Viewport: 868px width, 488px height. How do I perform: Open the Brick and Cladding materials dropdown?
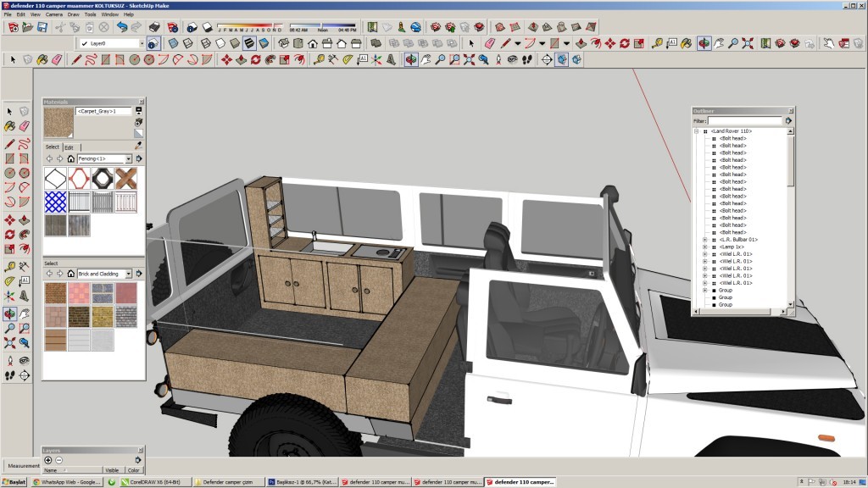click(128, 274)
